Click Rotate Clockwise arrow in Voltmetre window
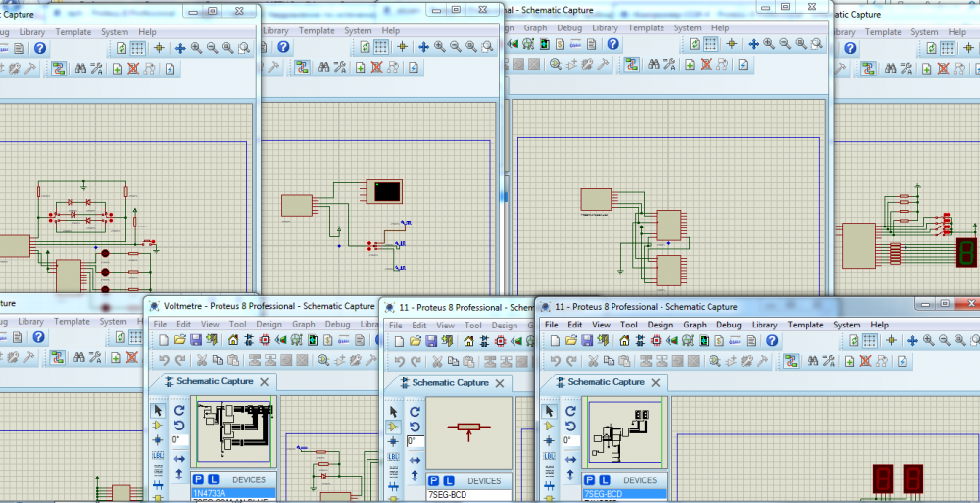The height and width of the screenshot is (503, 980). (x=179, y=410)
